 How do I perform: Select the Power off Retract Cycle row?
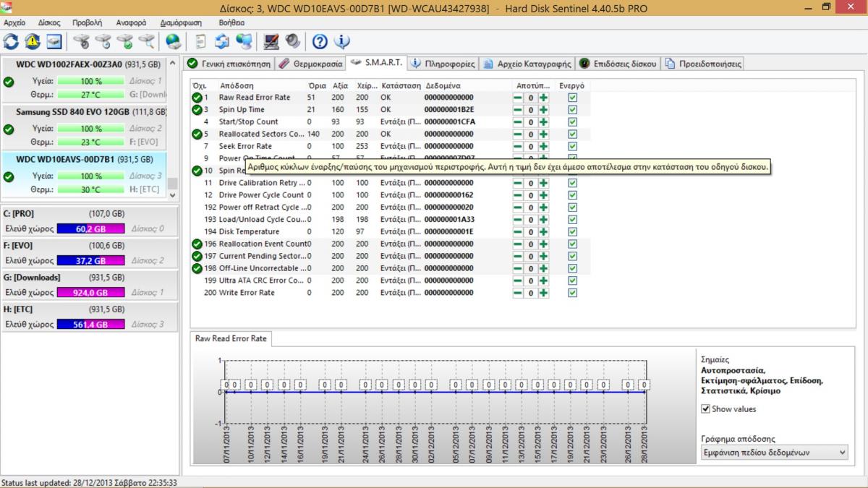(391, 207)
